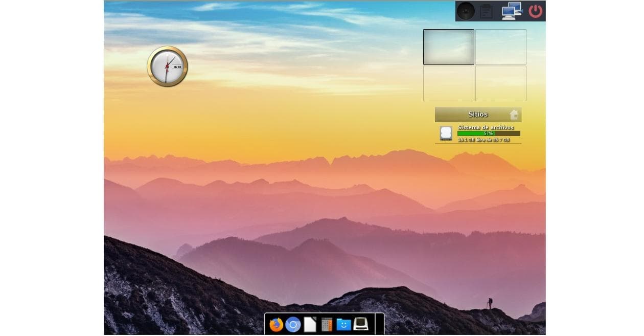Switch to the bottom-right virtual desktop
This screenshot has height=336, width=644.
pyautogui.click(x=500, y=83)
